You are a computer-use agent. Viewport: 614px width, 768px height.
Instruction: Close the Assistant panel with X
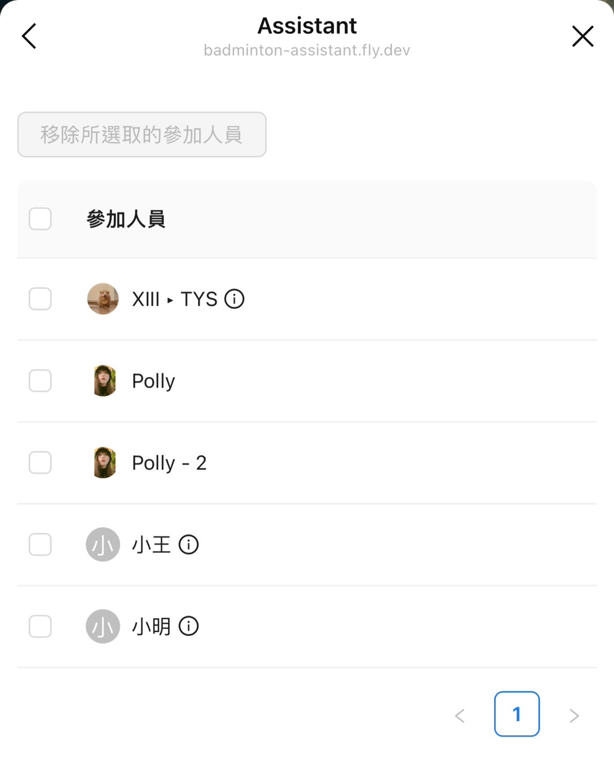(x=583, y=36)
